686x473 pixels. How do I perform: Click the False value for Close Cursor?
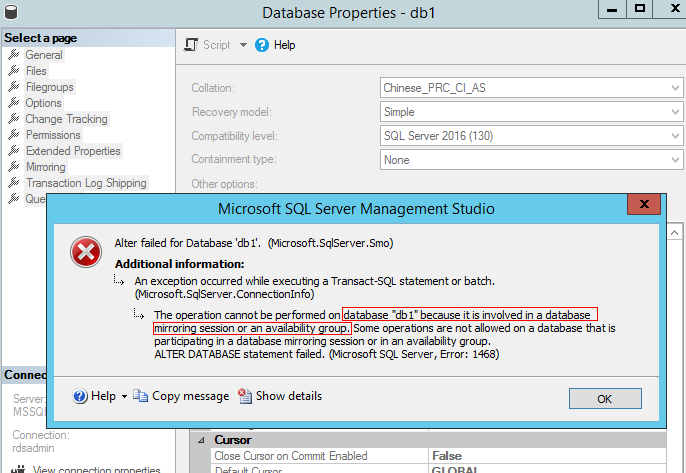tap(447, 456)
